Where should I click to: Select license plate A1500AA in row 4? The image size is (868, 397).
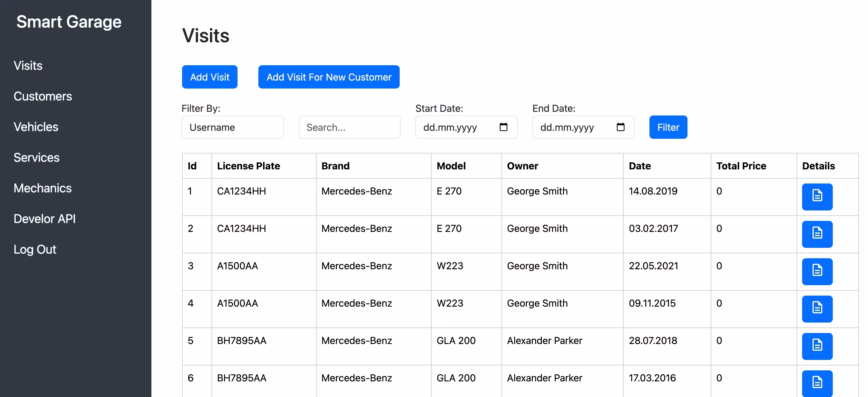(x=237, y=303)
